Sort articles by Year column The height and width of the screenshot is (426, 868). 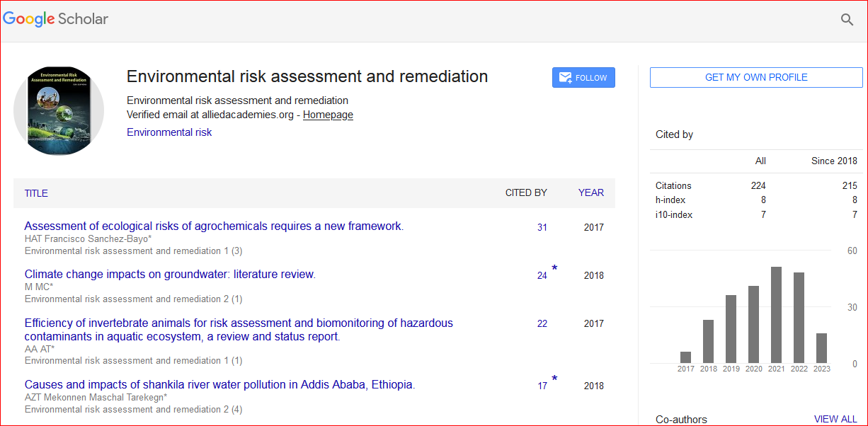(x=590, y=192)
